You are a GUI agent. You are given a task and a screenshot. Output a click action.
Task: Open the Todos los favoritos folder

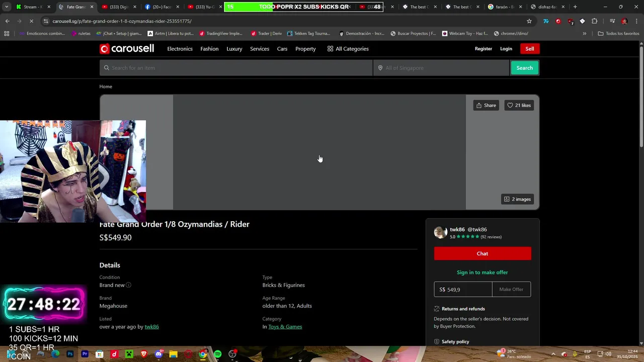pos(618,34)
